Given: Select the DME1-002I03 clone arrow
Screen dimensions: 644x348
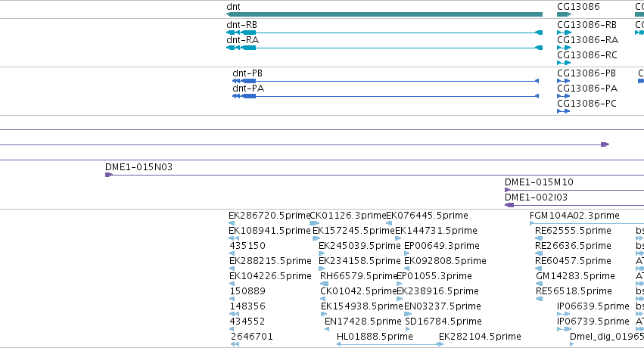Looking at the screenshot, I should click(x=509, y=205).
